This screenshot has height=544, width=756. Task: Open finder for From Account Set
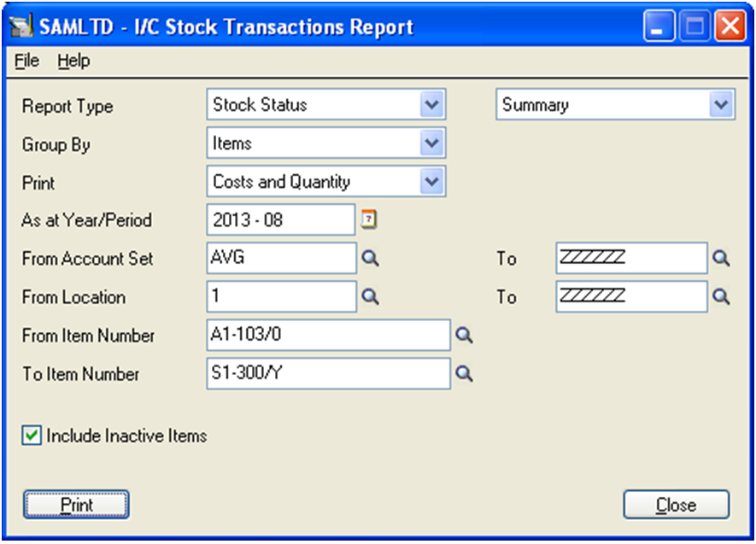click(x=370, y=258)
